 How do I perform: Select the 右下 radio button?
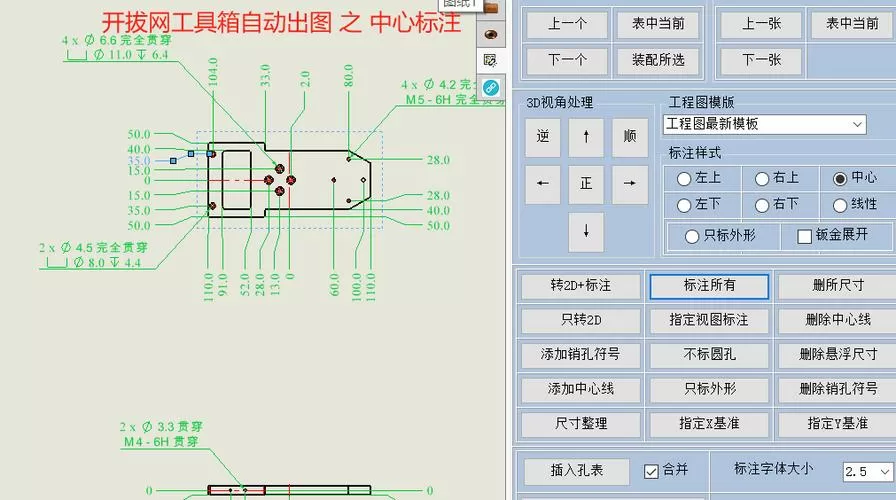(x=762, y=205)
